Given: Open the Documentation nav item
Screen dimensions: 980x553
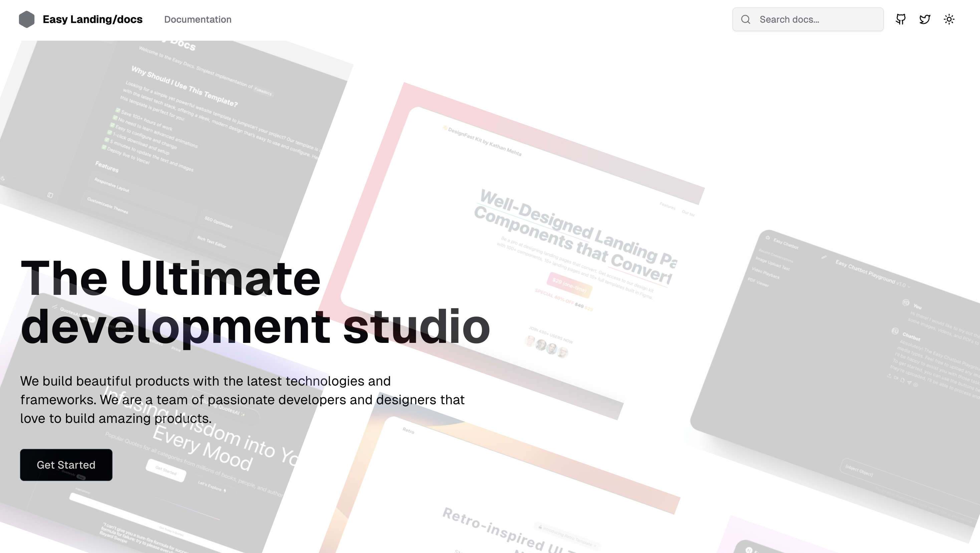Looking at the screenshot, I should (198, 19).
